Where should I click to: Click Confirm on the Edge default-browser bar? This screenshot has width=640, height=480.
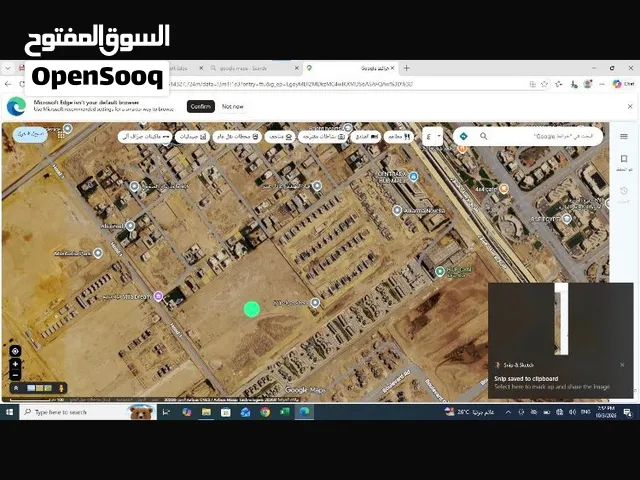coord(201,107)
